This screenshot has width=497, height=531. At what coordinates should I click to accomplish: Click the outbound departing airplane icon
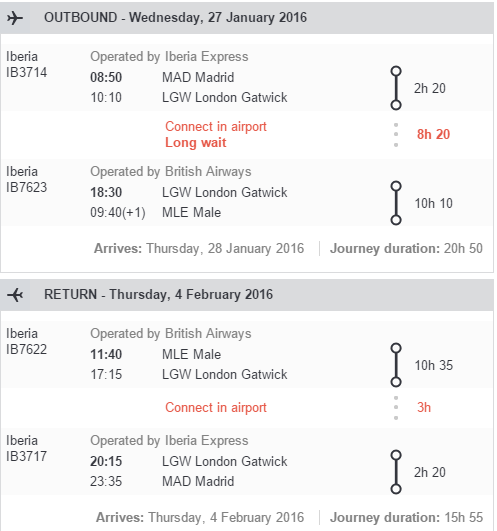tap(15, 18)
